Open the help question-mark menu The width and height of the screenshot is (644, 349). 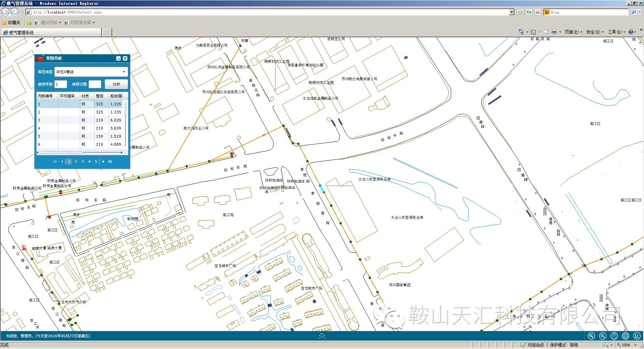click(x=632, y=32)
